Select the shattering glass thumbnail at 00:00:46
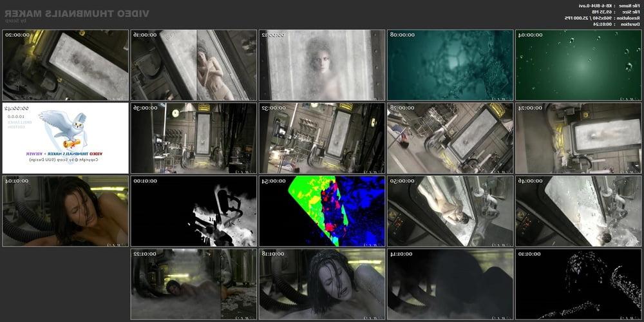The image size is (644, 322). tap(578, 211)
